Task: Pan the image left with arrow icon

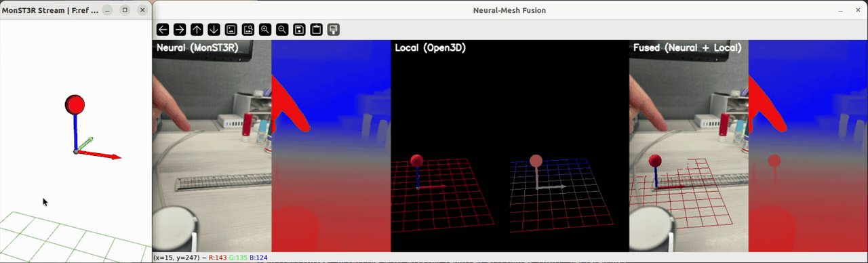Action: [163, 29]
